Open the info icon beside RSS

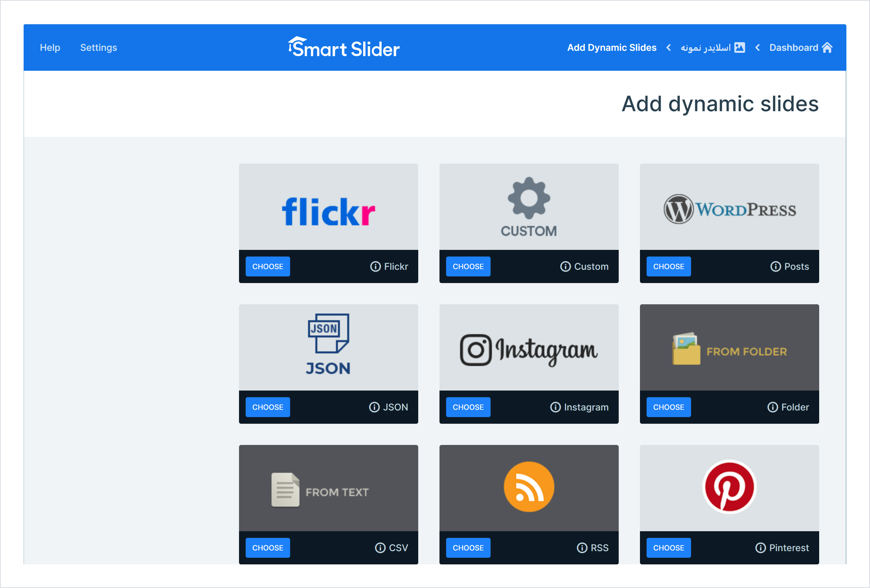[582, 548]
